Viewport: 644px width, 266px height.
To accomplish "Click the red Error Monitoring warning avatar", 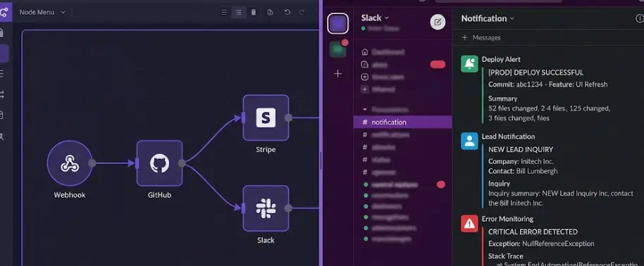I will click(x=469, y=223).
